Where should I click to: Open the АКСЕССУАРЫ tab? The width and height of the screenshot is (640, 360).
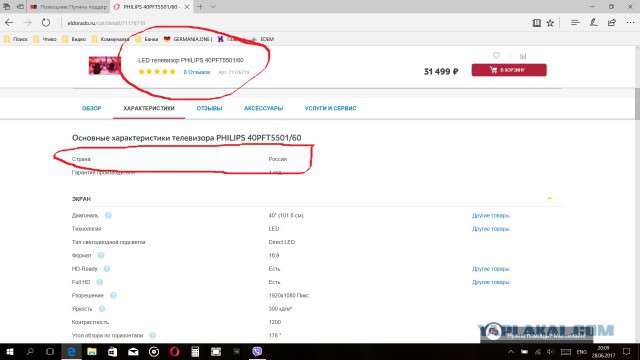(x=263, y=108)
